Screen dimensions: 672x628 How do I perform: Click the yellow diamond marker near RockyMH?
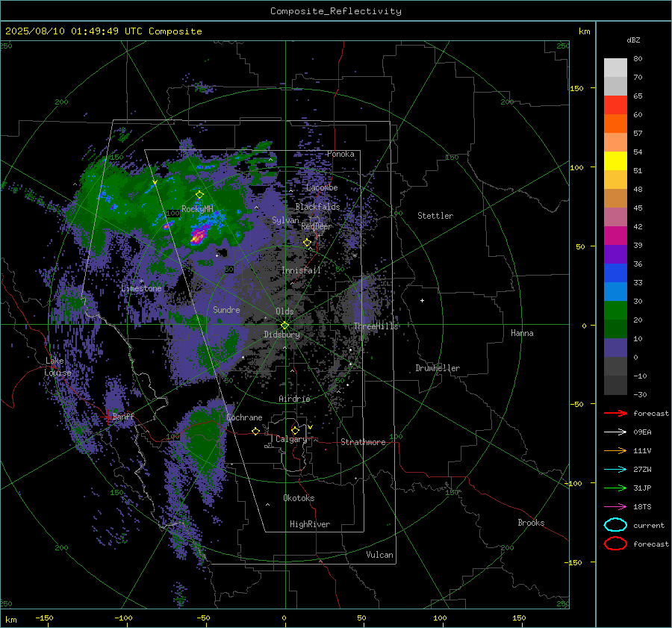pyautogui.click(x=199, y=195)
